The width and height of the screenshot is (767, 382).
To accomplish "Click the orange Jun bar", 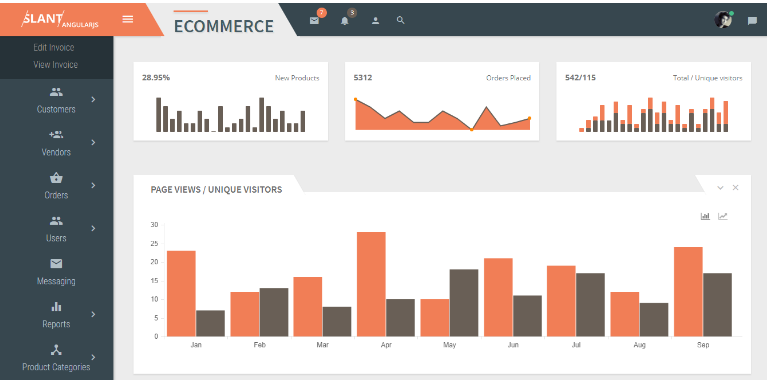I will [498, 297].
